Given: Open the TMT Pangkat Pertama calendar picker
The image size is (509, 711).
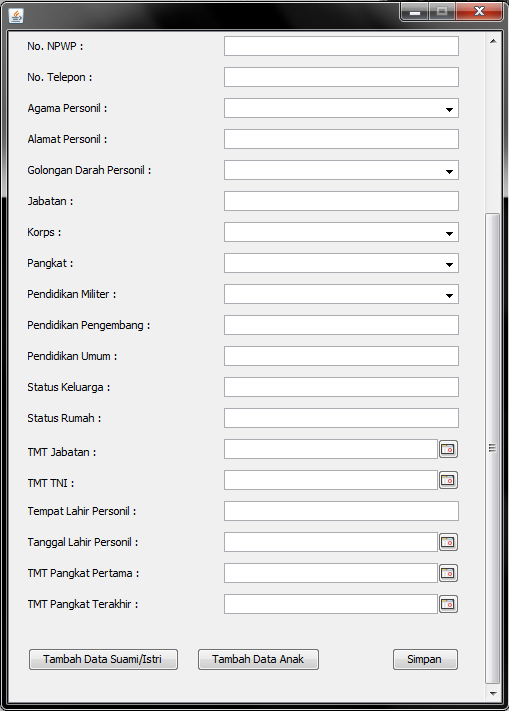Looking at the screenshot, I should (x=448, y=573).
